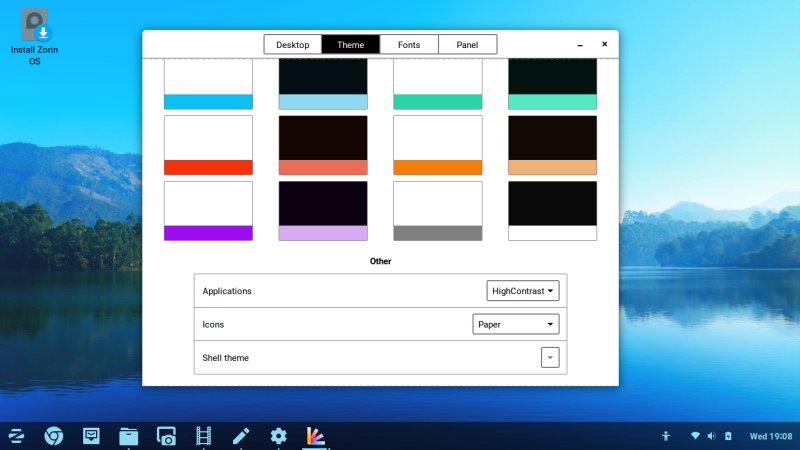Choose the light green theme swatch
The image size is (800, 450).
[x=438, y=84]
